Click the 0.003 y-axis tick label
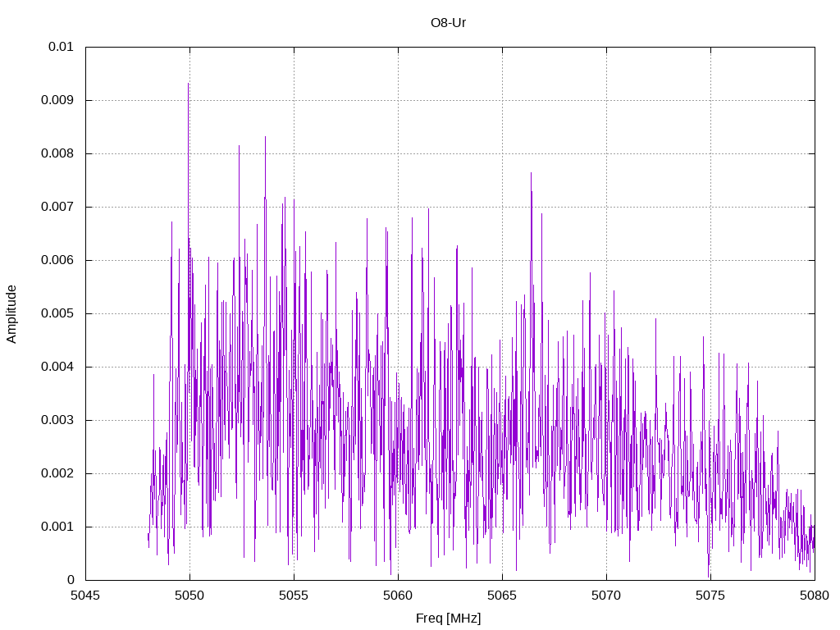The image size is (840, 630). (57, 420)
